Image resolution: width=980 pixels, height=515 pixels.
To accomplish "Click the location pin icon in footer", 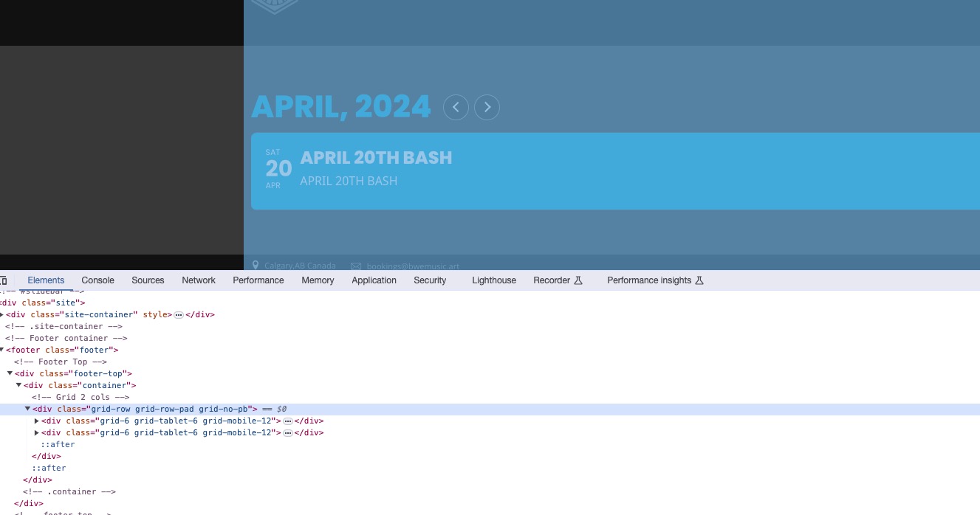I will coord(256,266).
